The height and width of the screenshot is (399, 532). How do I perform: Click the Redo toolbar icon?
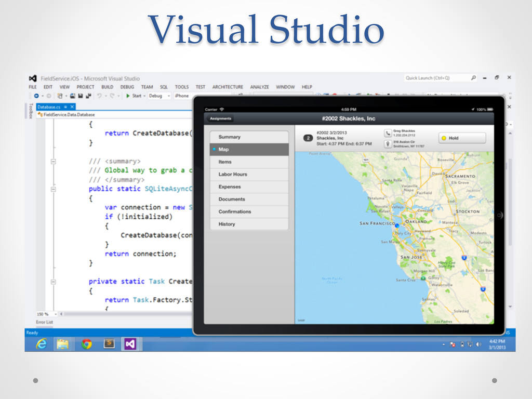coord(112,96)
